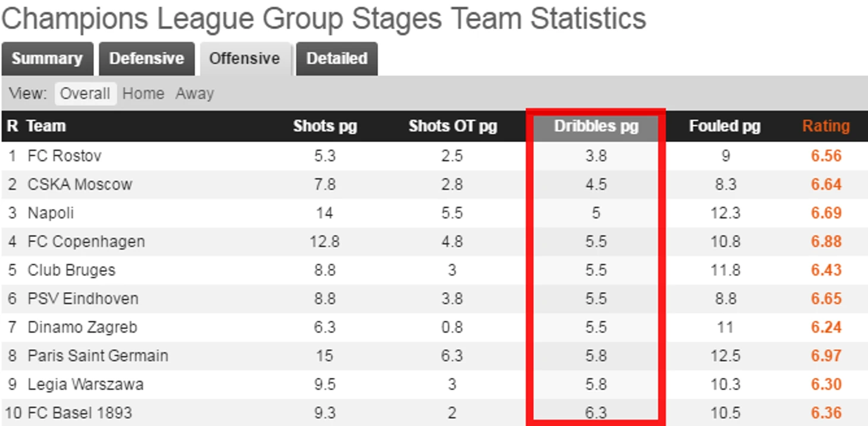Switch view to Home

pyautogui.click(x=143, y=94)
